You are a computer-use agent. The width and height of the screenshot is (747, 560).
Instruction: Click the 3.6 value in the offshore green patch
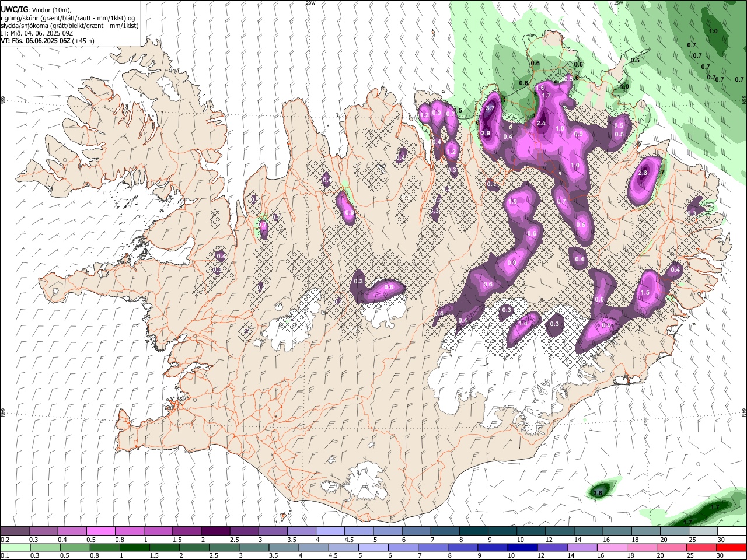(597, 494)
